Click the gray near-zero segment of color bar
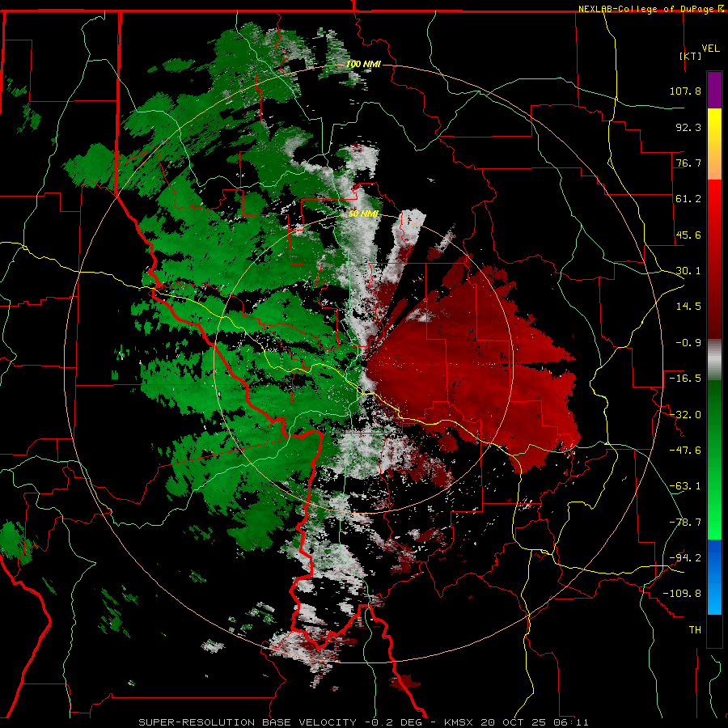Screen dimensions: 728x728 pyautogui.click(x=714, y=360)
